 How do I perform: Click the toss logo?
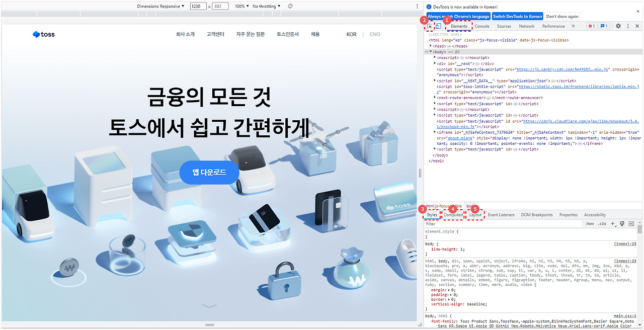(44, 34)
